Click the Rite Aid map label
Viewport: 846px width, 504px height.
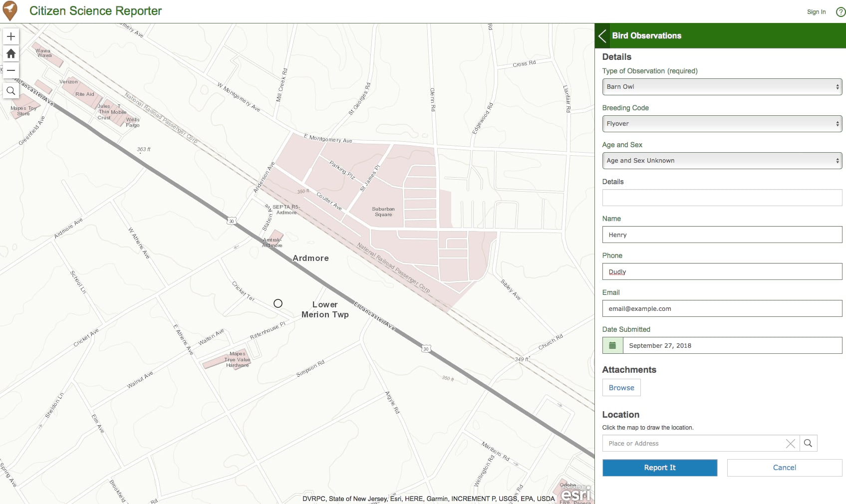[x=84, y=94]
